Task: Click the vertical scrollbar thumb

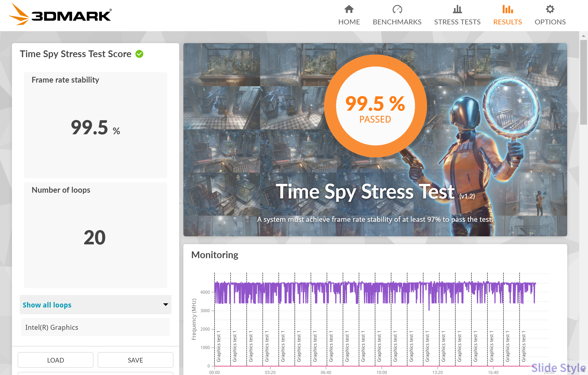Action: click(x=583, y=83)
